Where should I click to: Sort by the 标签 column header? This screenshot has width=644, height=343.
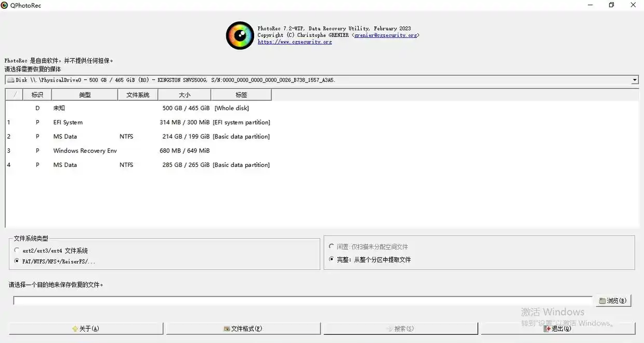[241, 95]
